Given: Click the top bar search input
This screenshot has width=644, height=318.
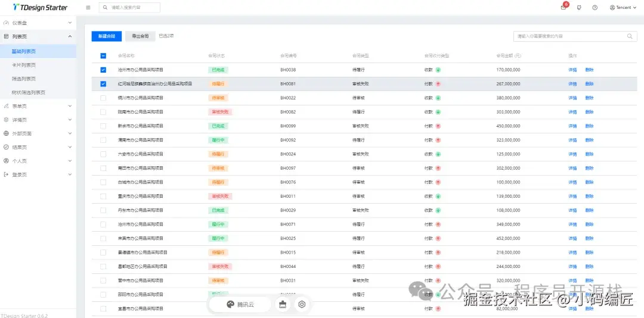Looking at the screenshot, I should pyautogui.click(x=130, y=7).
